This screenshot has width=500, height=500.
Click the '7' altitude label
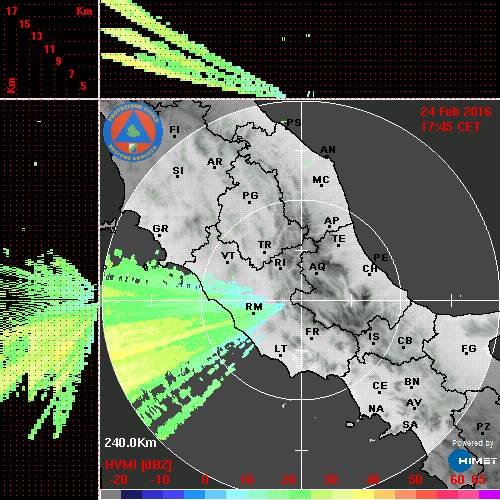pyautogui.click(x=71, y=74)
